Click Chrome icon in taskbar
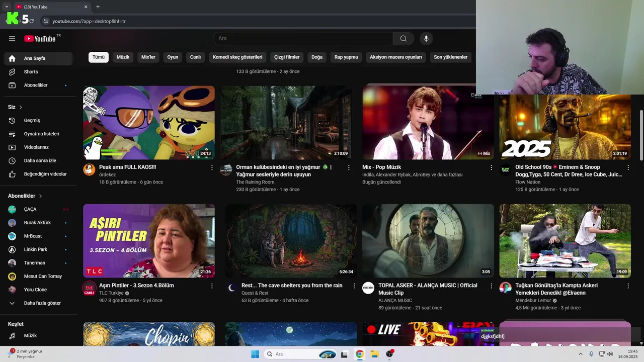This screenshot has height=362, width=644. click(359, 354)
